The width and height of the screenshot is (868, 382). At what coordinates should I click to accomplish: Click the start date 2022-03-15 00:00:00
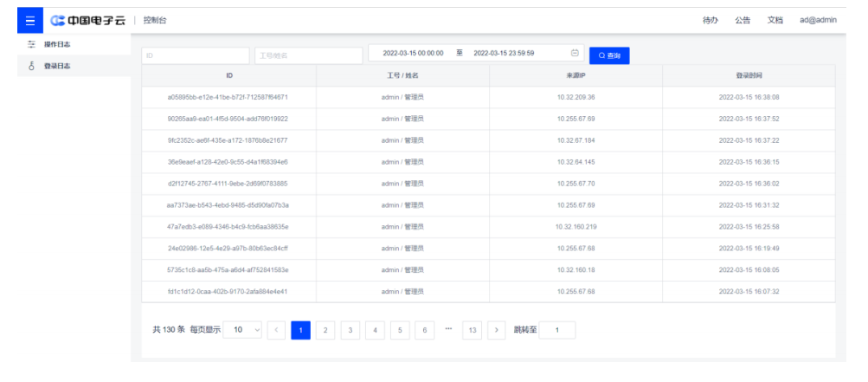[414, 53]
